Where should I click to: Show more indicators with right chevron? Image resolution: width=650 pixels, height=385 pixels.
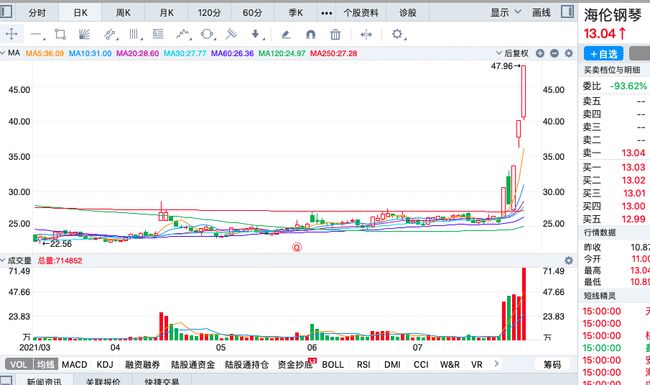[496, 364]
